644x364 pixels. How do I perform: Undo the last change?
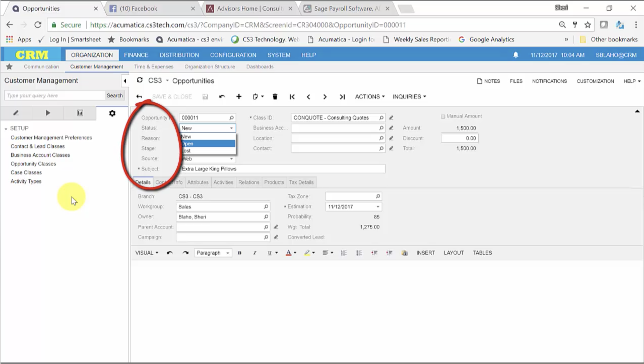221,97
